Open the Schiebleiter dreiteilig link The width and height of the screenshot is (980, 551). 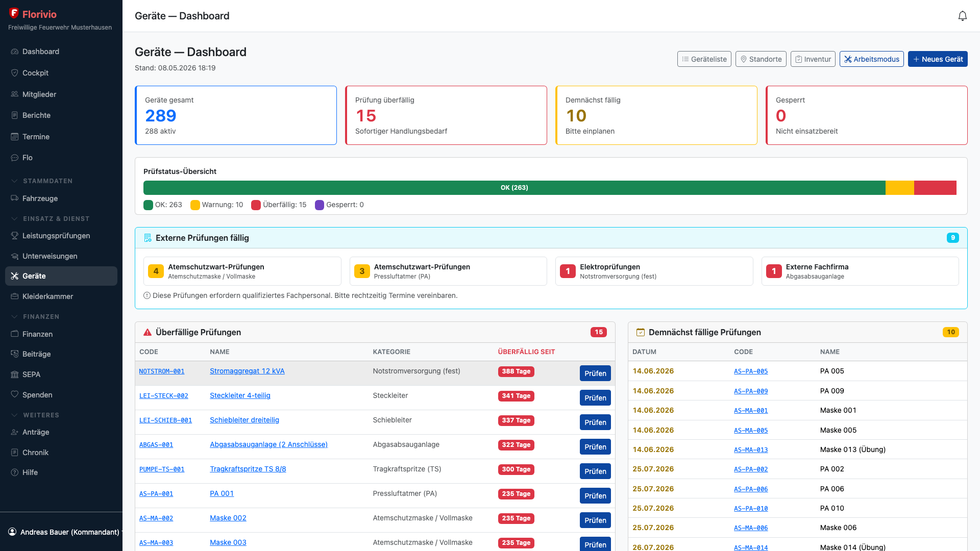pos(244,420)
